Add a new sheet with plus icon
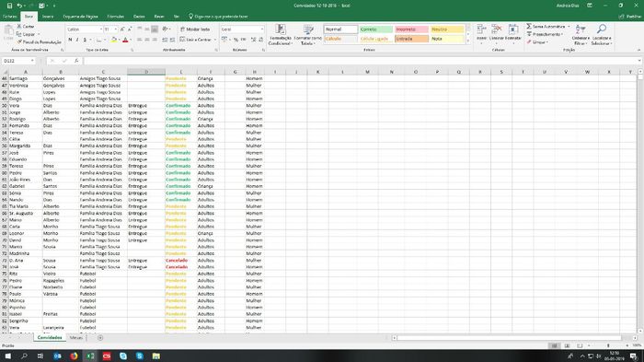This screenshot has height=362, width=644. (100, 338)
